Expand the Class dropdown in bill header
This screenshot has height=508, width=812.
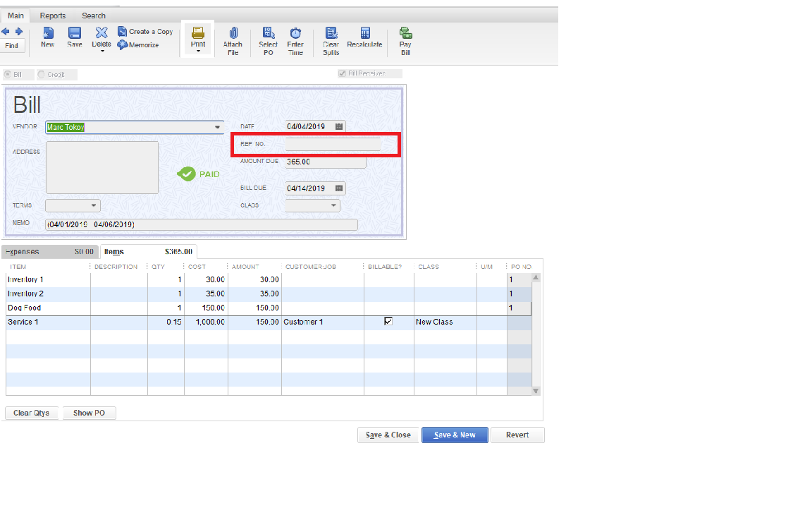coord(333,205)
